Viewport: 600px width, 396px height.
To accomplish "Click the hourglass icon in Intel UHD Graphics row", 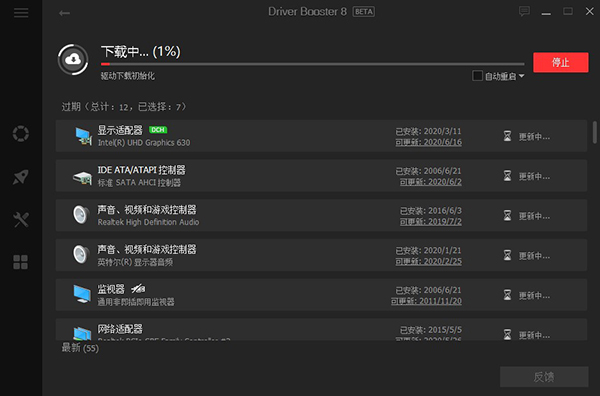I will click(x=507, y=136).
